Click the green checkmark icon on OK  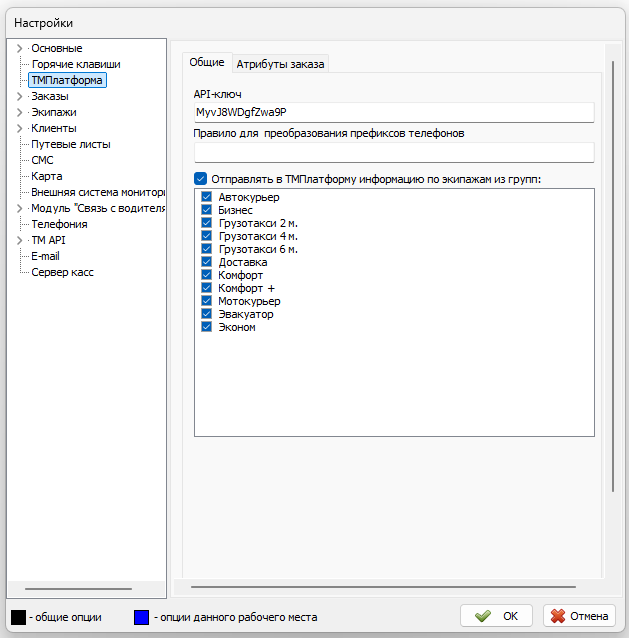click(483, 616)
